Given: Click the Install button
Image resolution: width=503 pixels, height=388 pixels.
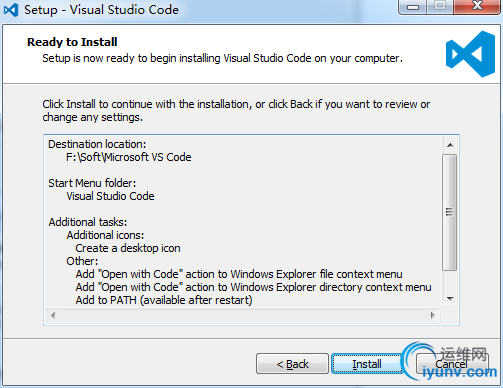Looking at the screenshot, I should point(367,364).
